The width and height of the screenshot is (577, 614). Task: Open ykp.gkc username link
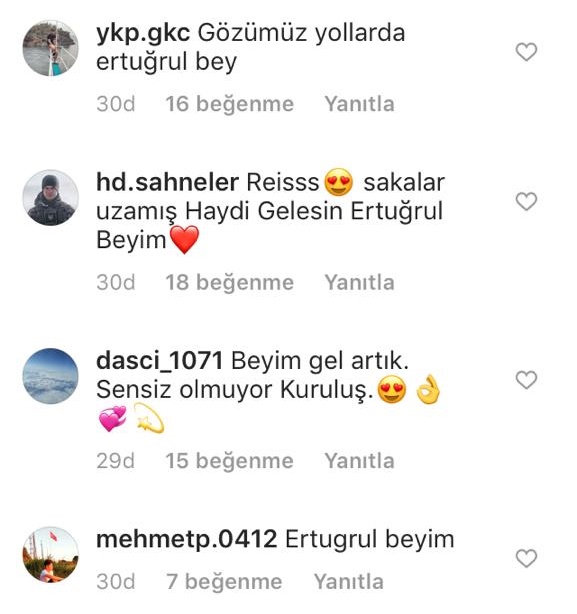pos(143,34)
